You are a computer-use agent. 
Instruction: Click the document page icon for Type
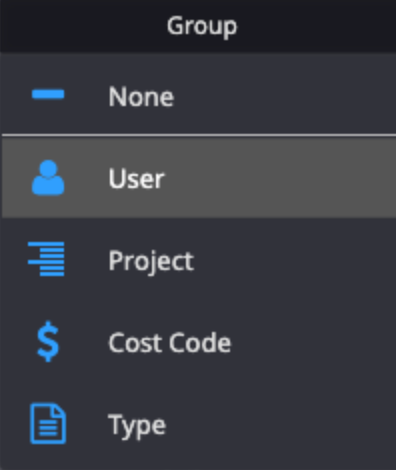[x=48, y=424]
